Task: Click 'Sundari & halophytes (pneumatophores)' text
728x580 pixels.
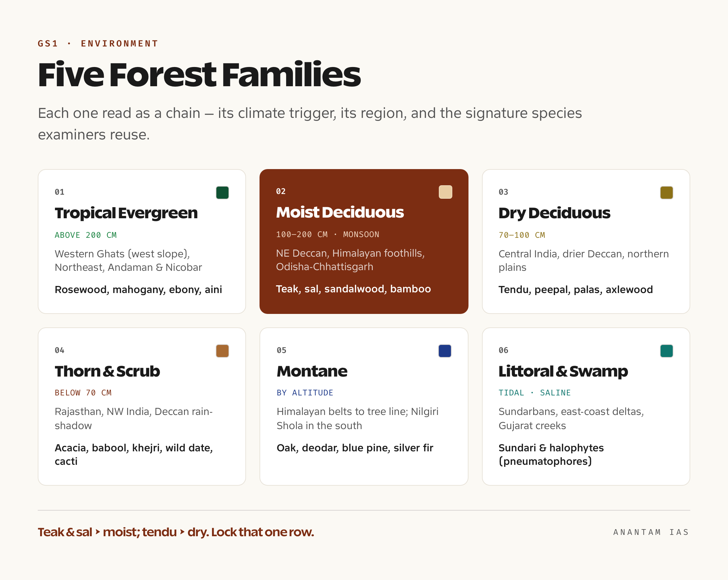Action: point(551,454)
